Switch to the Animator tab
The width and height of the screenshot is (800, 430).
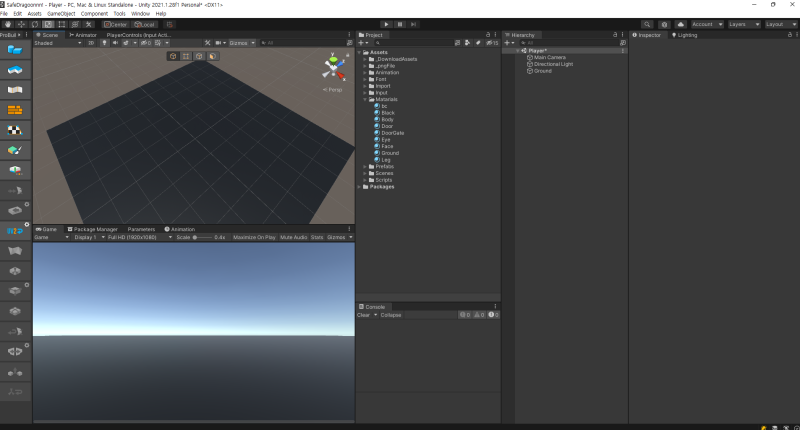point(83,35)
